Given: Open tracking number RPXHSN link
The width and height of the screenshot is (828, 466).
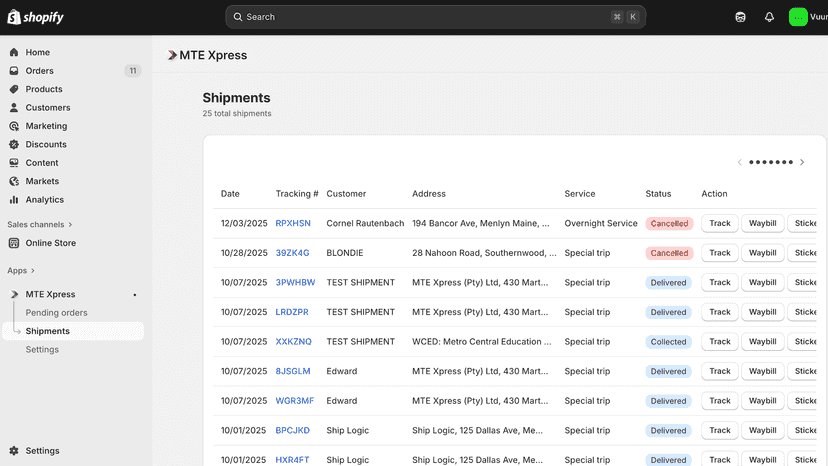Looking at the screenshot, I should click(293, 223).
